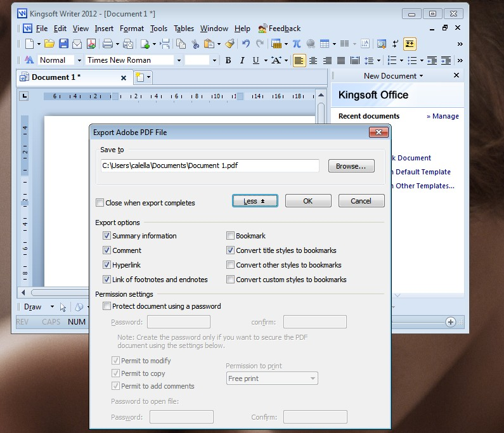Click the Less button to collapse options
This screenshot has width=504, height=433.
pyautogui.click(x=255, y=201)
